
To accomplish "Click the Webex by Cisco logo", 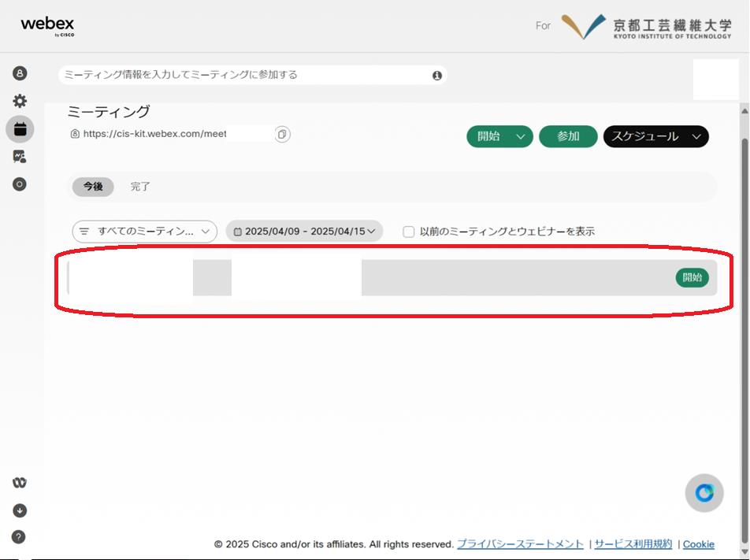I will click(x=47, y=26).
